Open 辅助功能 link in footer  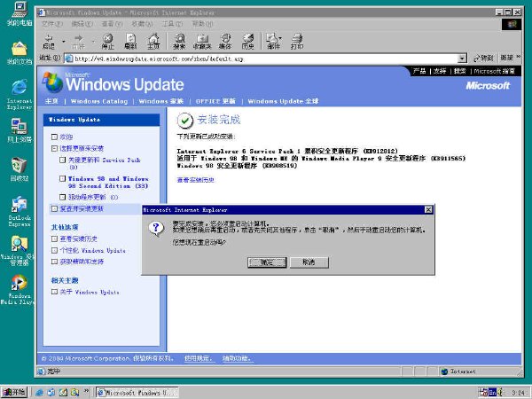(238, 358)
